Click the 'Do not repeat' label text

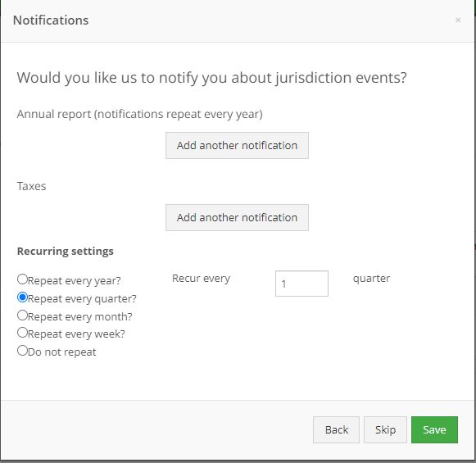[62, 352]
